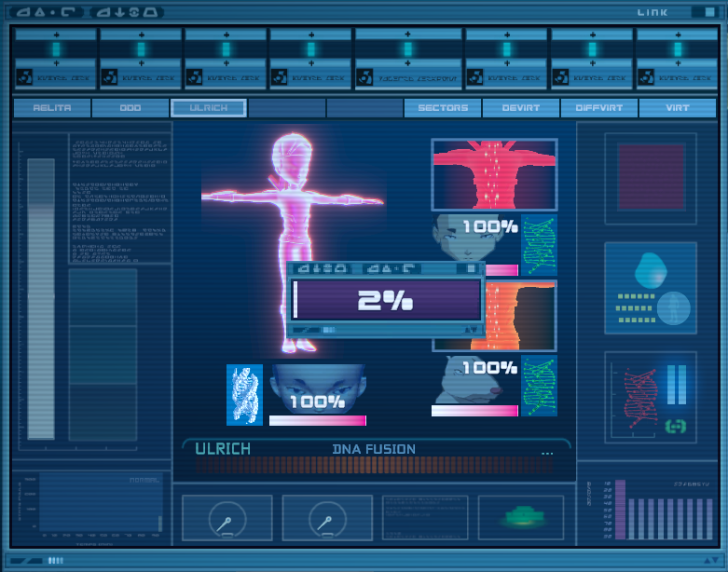Click the glyph label button in the module above AELITA
The width and height of the screenshot is (728, 572).
(x=63, y=78)
